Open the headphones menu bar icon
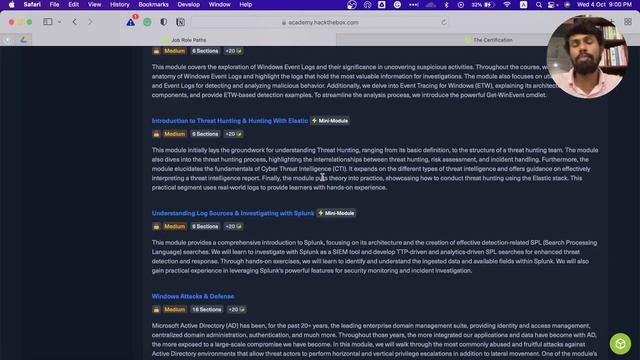 coord(367,5)
